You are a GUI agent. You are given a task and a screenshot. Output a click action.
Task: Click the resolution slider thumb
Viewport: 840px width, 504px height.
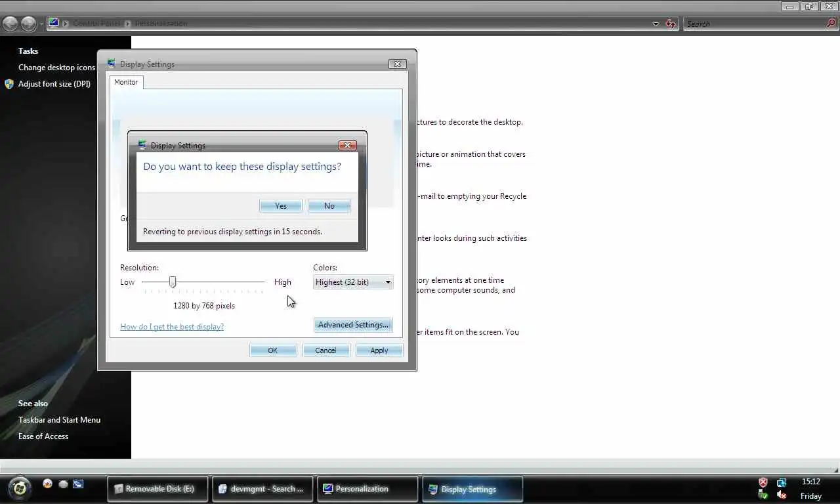tap(173, 282)
